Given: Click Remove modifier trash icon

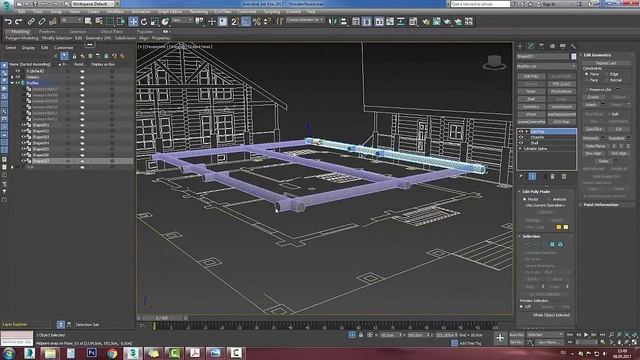Looking at the screenshot, I should (x=552, y=176).
